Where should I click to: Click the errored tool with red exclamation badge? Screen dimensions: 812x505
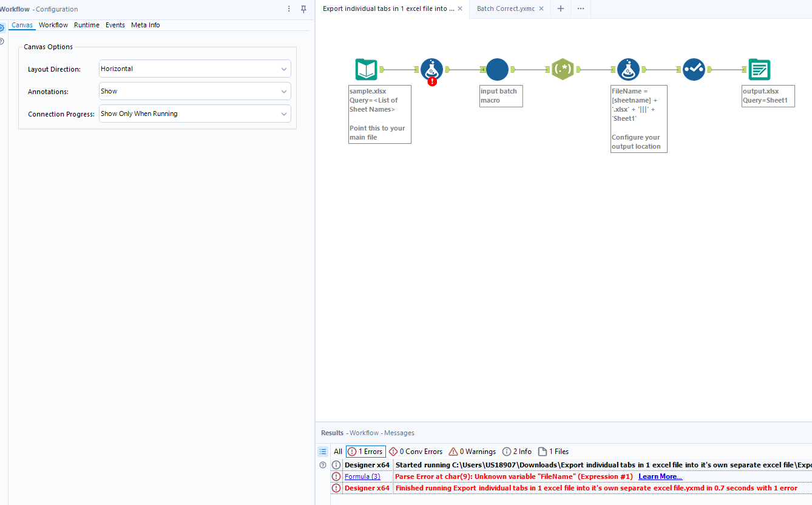[x=431, y=69]
